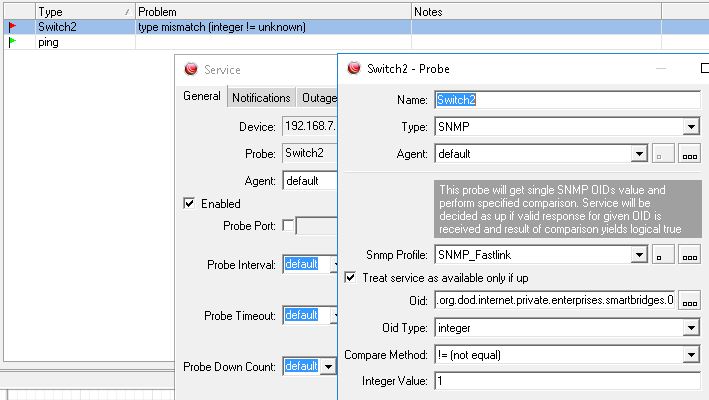
Task: Click the Dude icon in Service window title
Action: point(191,69)
